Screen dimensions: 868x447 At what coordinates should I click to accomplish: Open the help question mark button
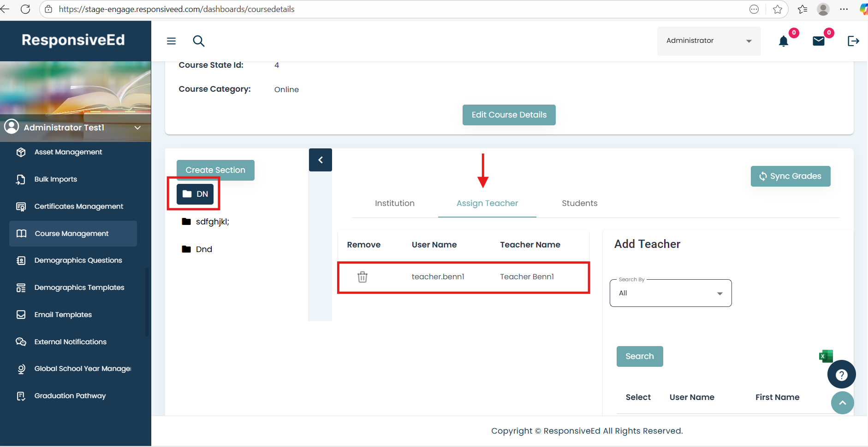pyautogui.click(x=841, y=375)
